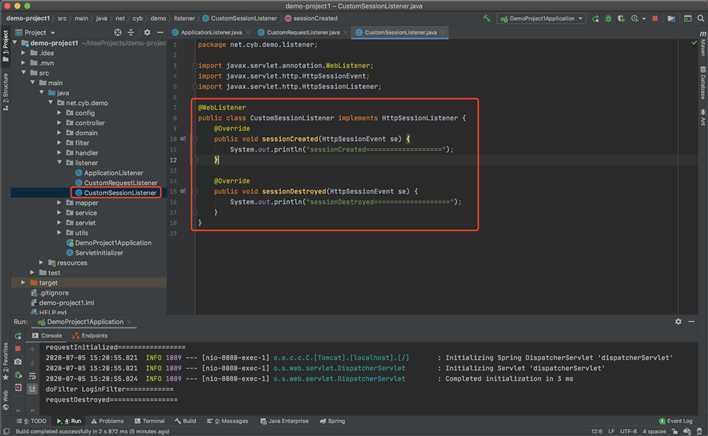The height and width of the screenshot is (436, 708).
Task: Expand the controller package
Action: (59, 123)
